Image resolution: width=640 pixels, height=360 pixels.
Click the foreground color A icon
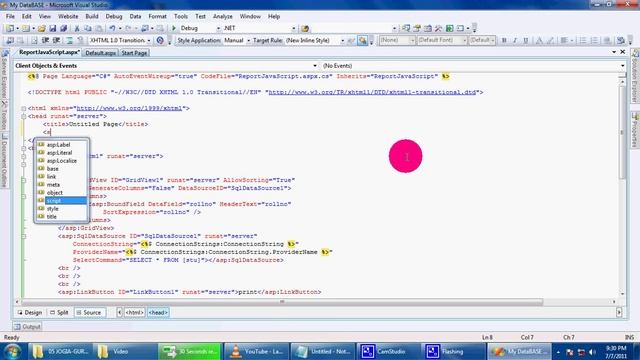pos(539,40)
